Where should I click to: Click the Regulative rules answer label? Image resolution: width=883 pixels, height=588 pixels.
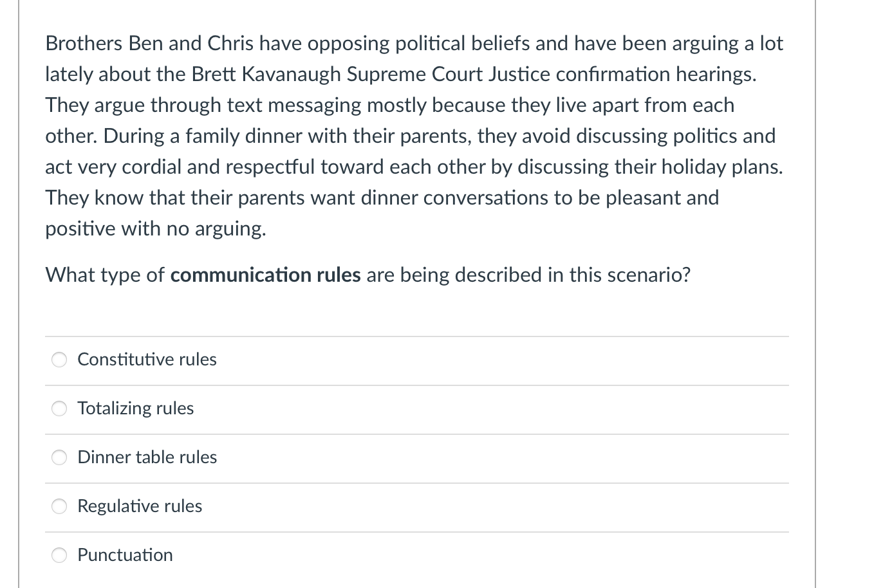coord(139,506)
